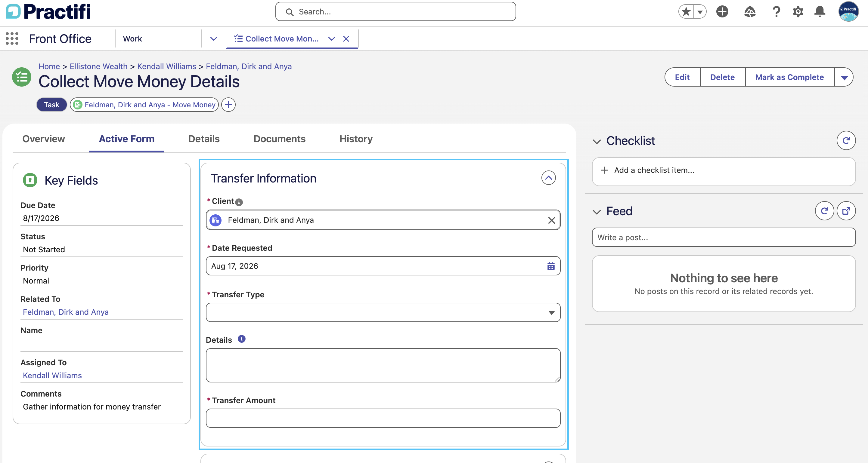Screen dimensions: 868x463
Task: Open the Trailhead guidance icon
Action: pos(750,12)
